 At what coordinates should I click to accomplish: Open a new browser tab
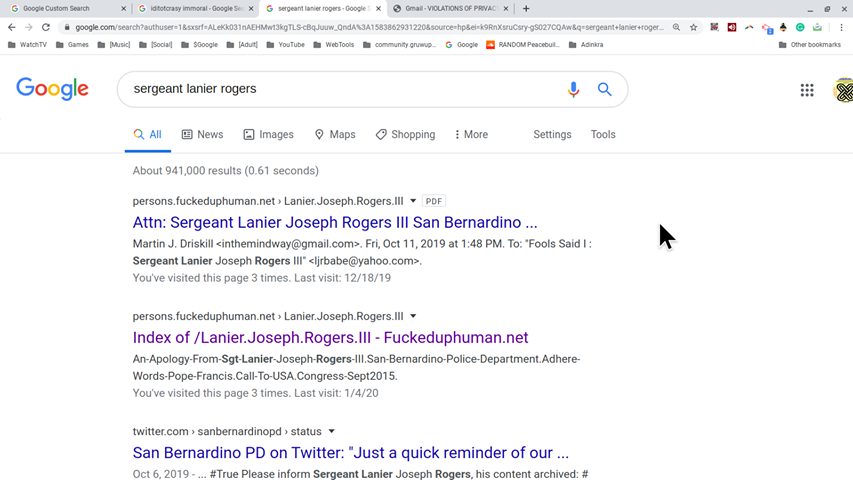click(x=526, y=9)
